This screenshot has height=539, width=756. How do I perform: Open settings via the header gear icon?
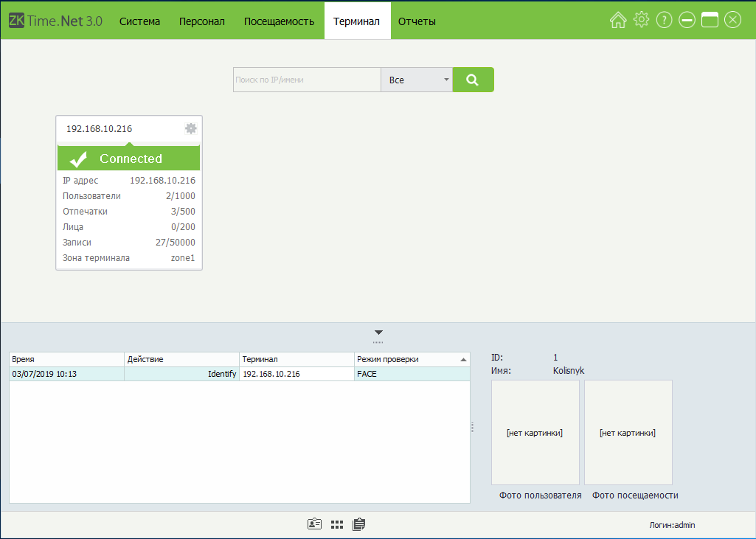(641, 21)
